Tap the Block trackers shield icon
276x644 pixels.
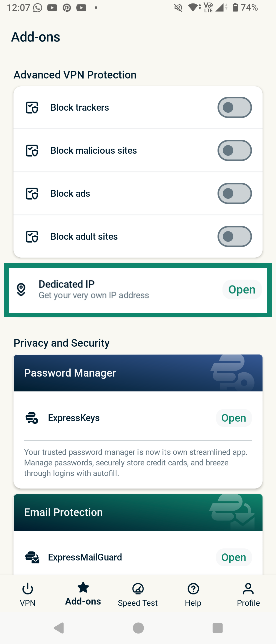(32, 108)
